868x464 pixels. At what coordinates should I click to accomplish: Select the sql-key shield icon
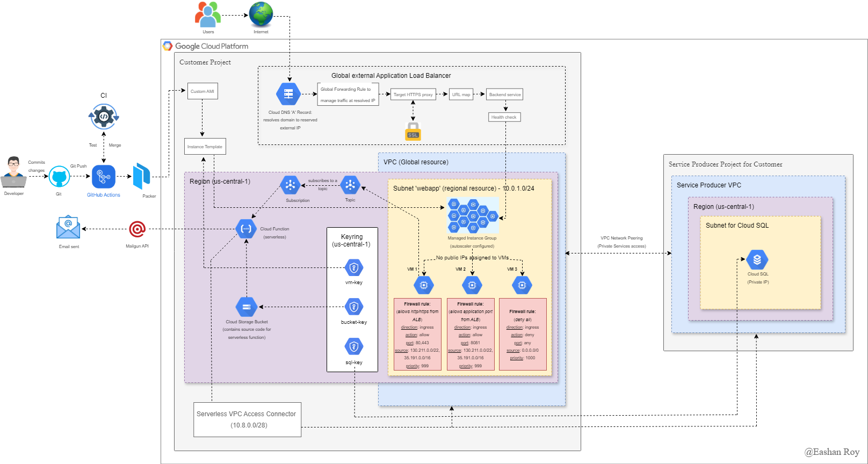[354, 346]
